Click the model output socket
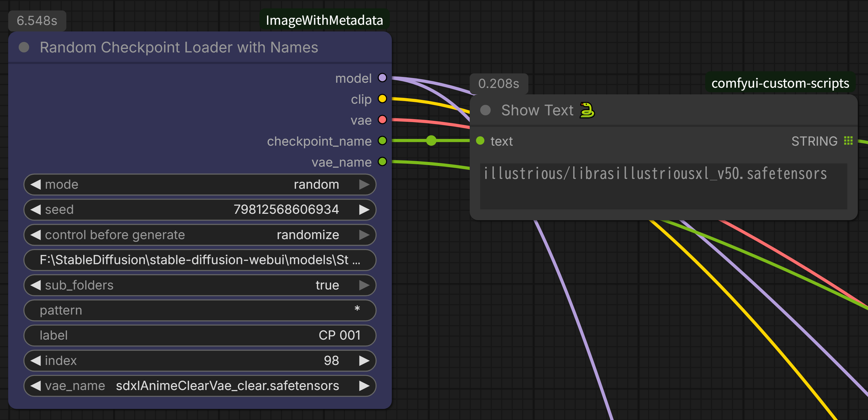Viewport: 868px width, 420px height. coord(382,78)
